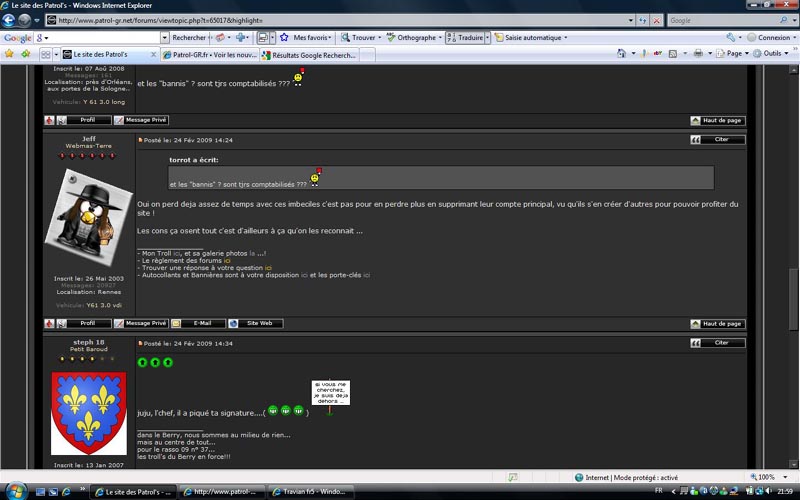Click the Windows Start orb
The height and width of the screenshot is (500, 800).
coord(15,491)
